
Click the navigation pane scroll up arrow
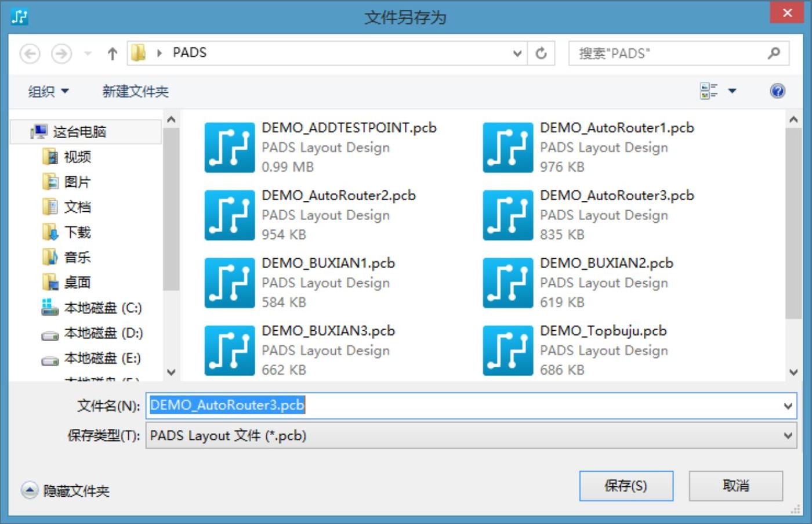pyautogui.click(x=171, y=120)
